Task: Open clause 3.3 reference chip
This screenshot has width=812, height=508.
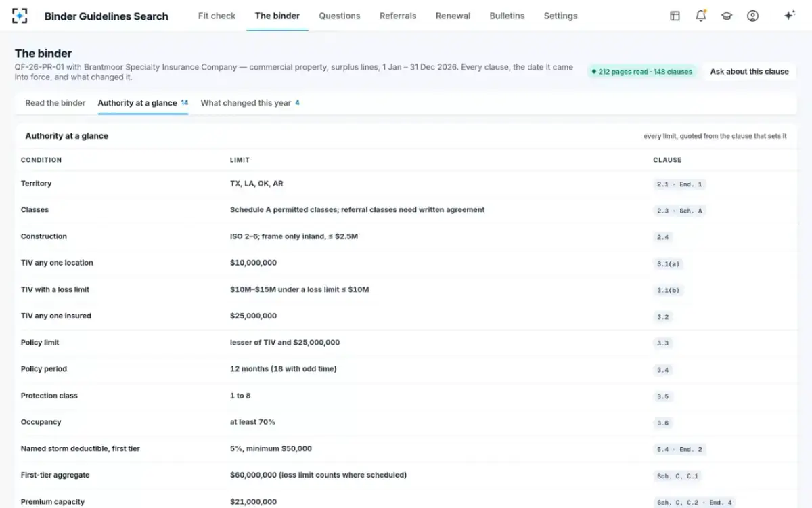Action: tap(662, 343)
